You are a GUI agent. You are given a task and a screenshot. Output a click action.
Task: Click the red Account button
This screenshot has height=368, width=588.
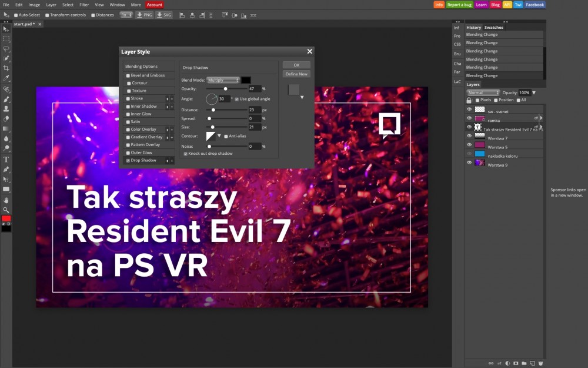[155, 5]
